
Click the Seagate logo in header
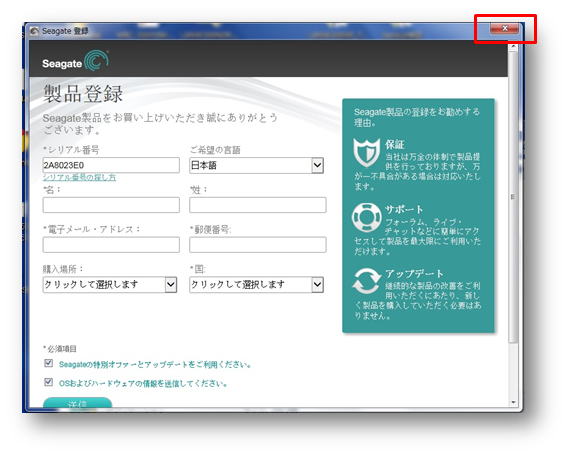[75, 61]
